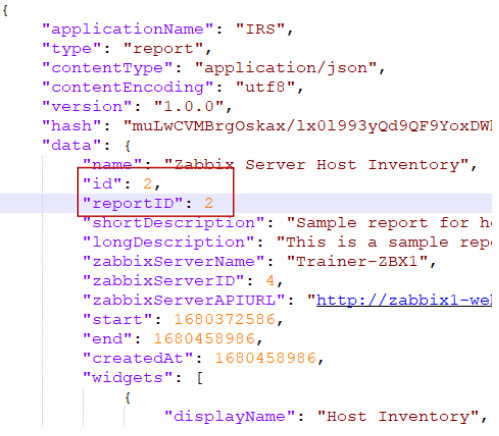
Task: Select the "utf8" value
Action: coord(265,87)
